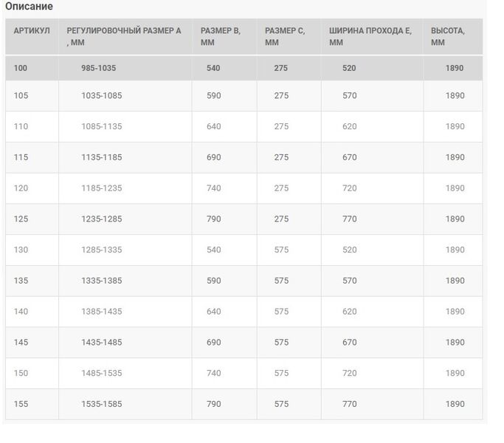504x443 pixels.
Task: Select article 130 row
Action: point(244,250)
